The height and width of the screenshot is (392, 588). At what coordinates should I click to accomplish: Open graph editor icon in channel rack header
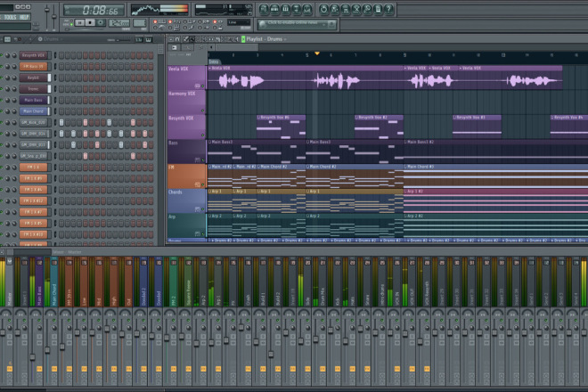click(139, 39)
